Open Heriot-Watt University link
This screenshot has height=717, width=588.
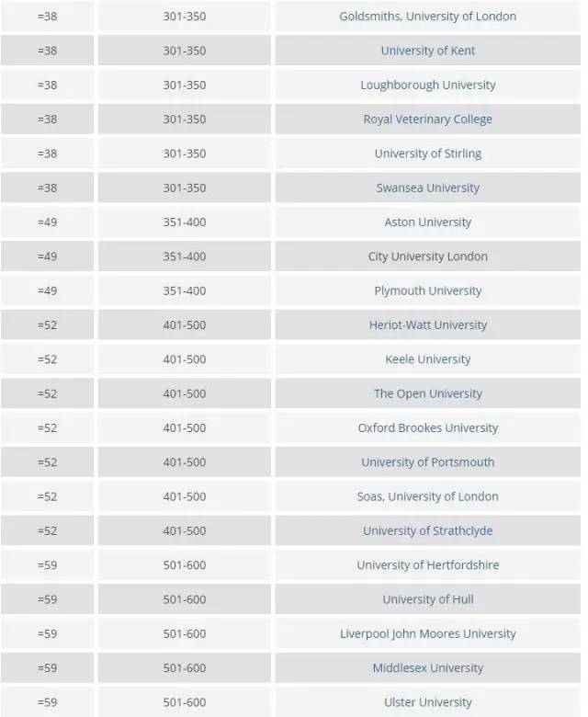(x=427, y=324)
